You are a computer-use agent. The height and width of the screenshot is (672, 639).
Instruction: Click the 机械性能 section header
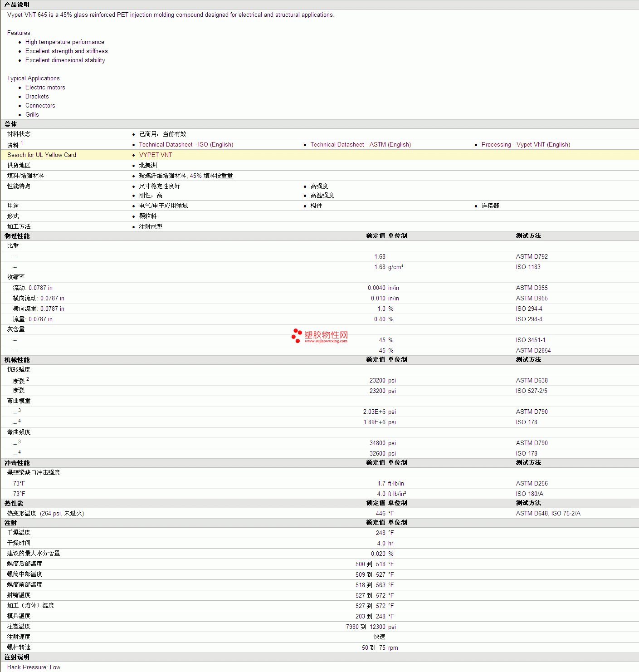[17, 360]
